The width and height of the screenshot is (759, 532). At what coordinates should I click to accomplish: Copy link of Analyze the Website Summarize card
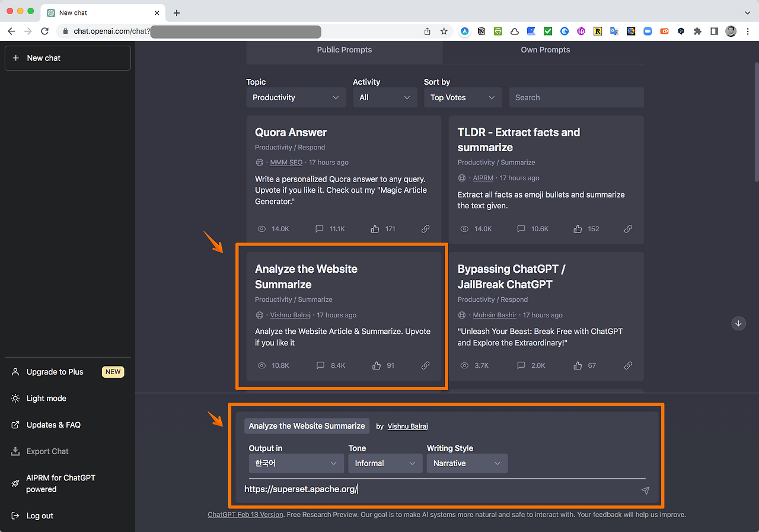[x=425, y=365]
